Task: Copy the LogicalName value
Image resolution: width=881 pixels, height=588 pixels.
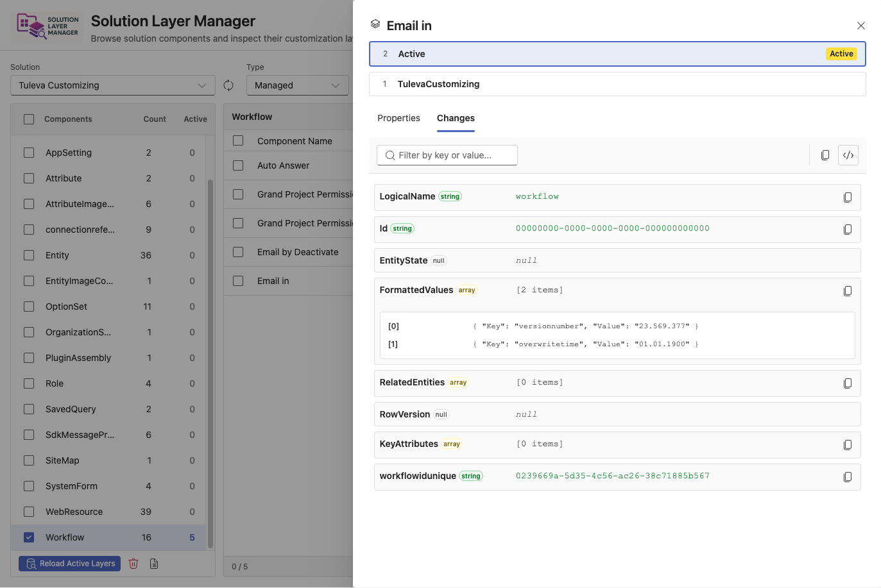Action: click(848, 197)
